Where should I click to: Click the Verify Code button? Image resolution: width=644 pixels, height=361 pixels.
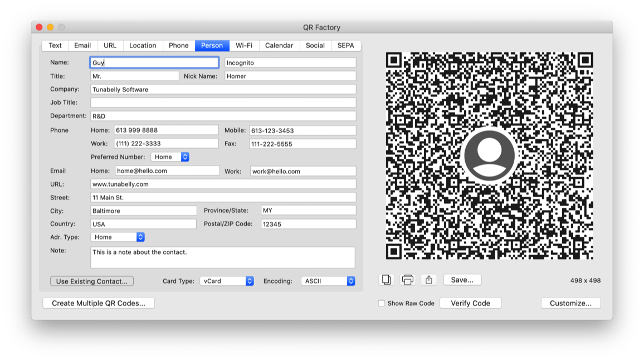[470, 303]
